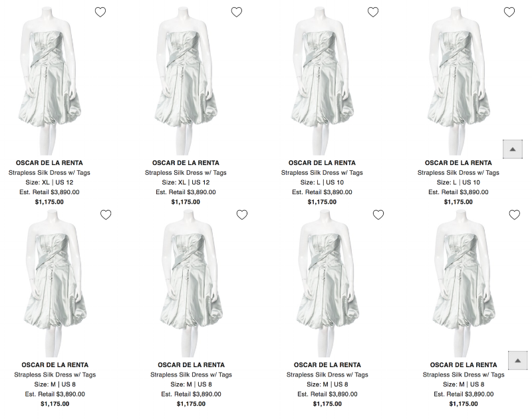Image resolution: width=532 pixels, height=419 pixels.
Task: Open the first XL dress product image
Action: click(49, 80)
